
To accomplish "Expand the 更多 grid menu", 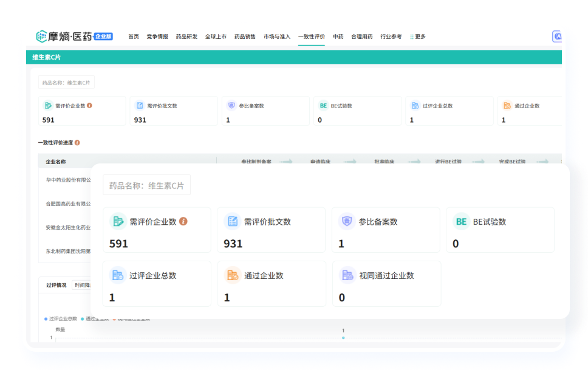I will click(x=418, y=36).
